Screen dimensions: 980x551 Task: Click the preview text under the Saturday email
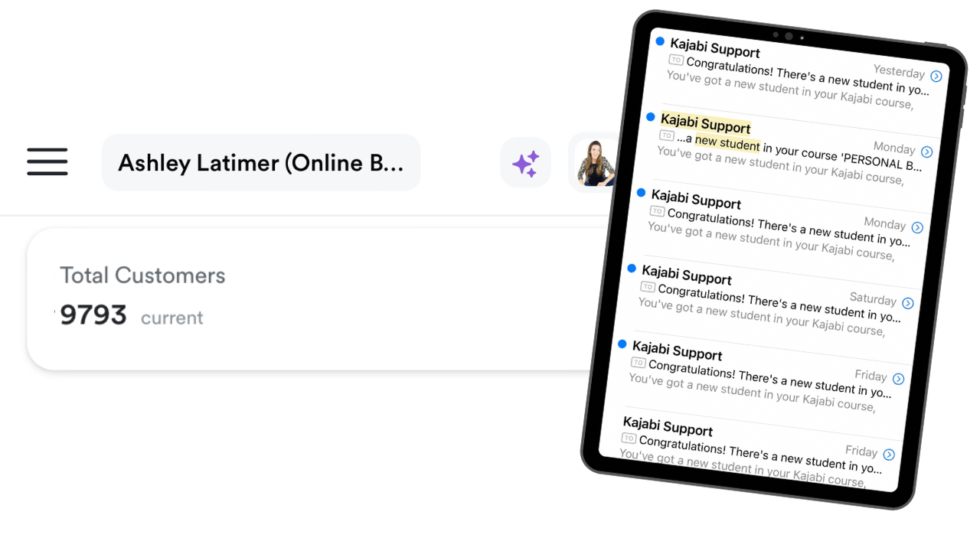tap(761, 317)
